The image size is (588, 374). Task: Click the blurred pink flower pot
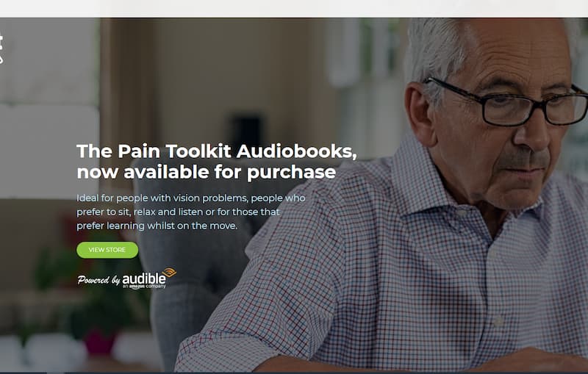[99, 341]
